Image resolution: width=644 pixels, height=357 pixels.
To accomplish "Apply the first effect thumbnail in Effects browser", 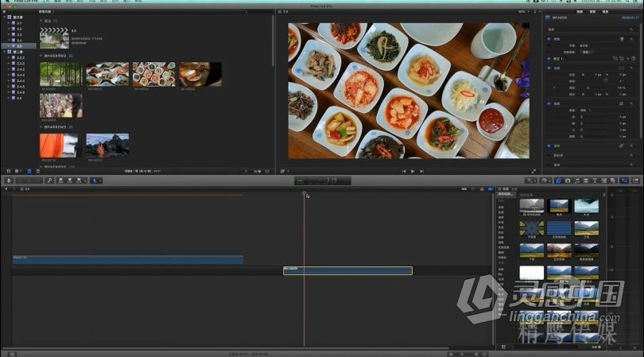I will [x=531, y=206].
